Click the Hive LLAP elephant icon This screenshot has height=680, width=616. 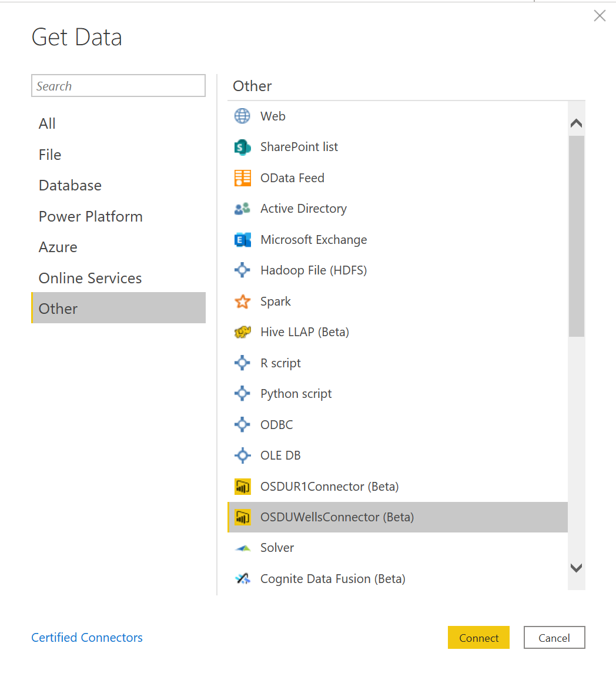pos(243,332)
